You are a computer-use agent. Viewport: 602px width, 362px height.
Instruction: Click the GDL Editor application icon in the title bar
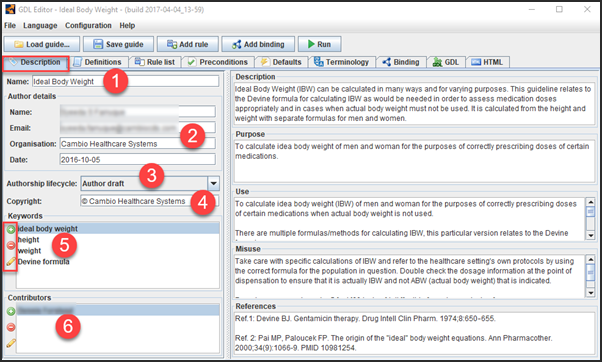[x=10, y=9]
